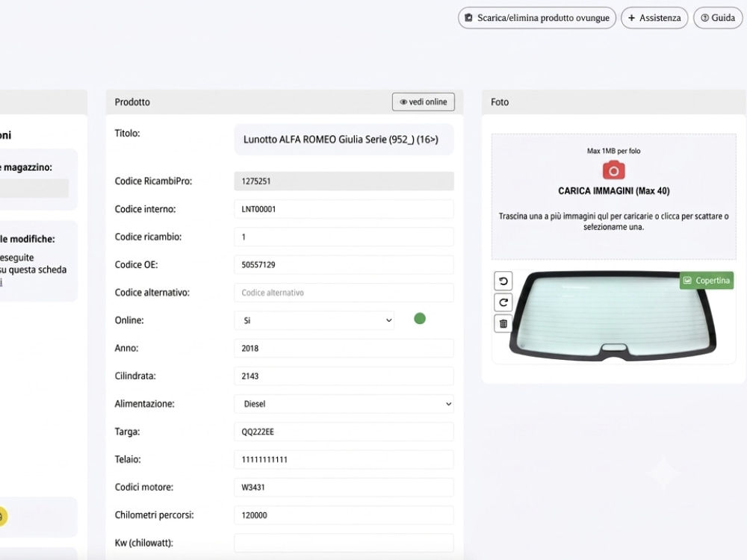The image size is (747, 560).
Task: Rotate photo clockwise icon
Action: point(503,302)
